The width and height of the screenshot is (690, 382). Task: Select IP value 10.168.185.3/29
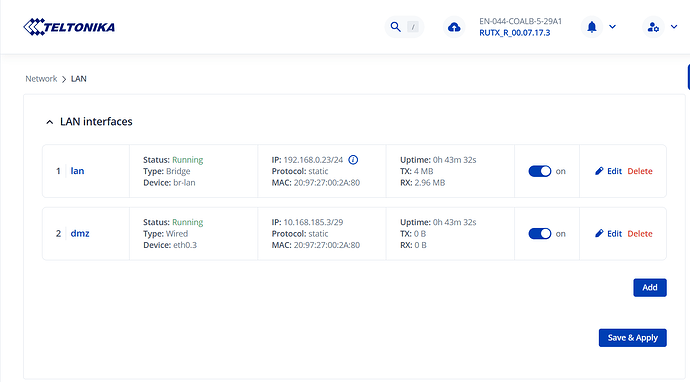tap(313, 222)
